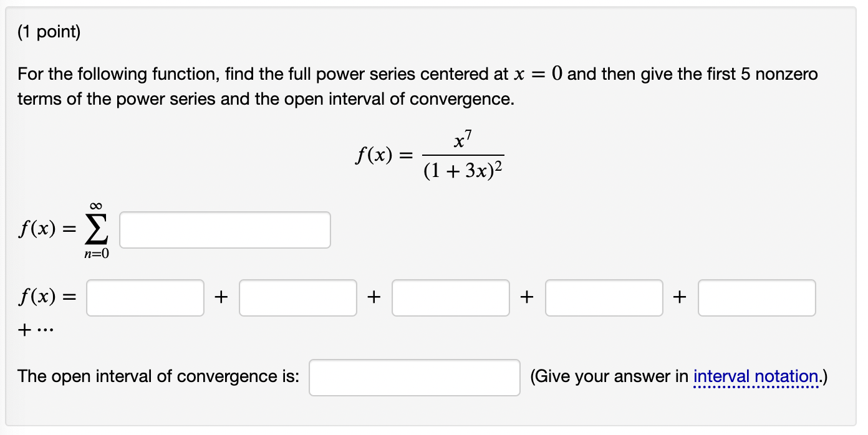868x435 pixels.
Task: Click the open interval of convergence input field
Action: click(x=414, y=376)
